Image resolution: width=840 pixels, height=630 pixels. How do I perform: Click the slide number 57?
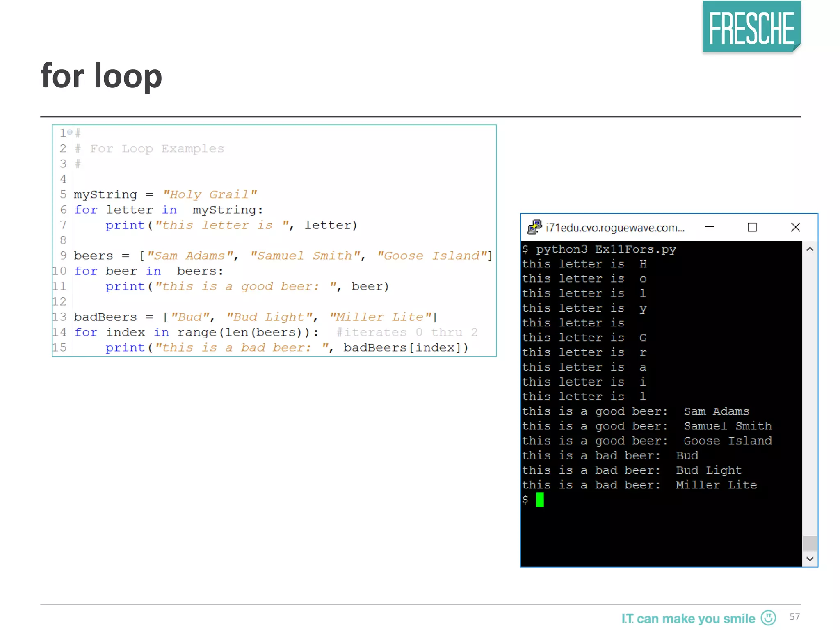click(794, 617)
